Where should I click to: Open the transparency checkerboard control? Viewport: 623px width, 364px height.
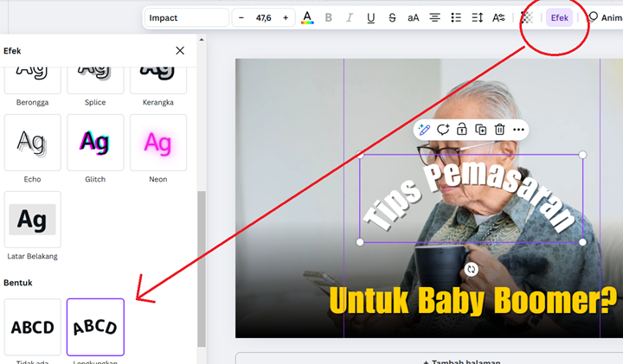pos(527,18)
